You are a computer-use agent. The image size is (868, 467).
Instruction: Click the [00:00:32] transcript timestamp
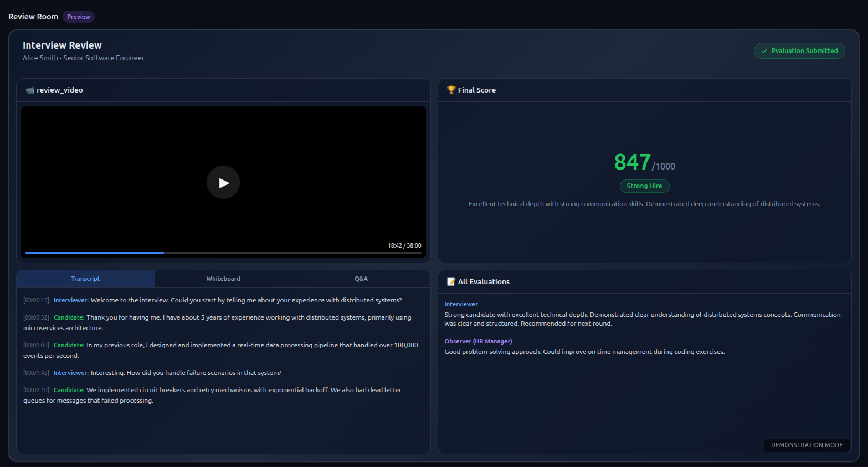pyautogui.click(x=36, y=317)
